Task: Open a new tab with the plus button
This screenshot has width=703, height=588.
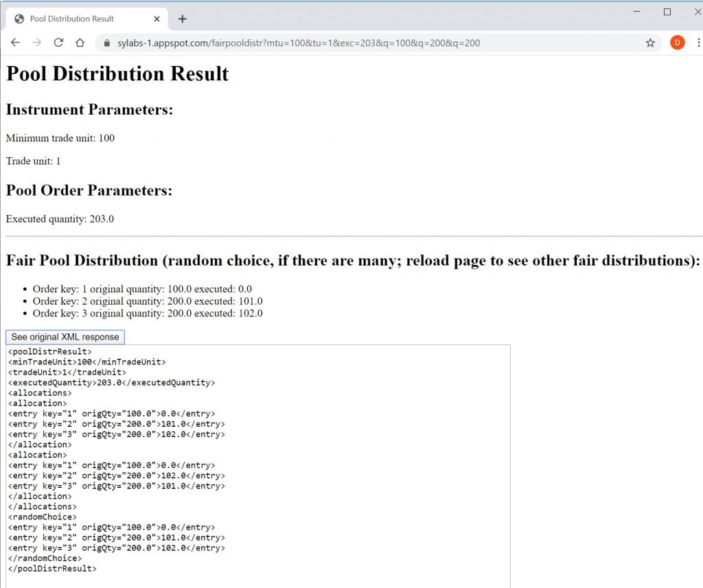Action: coord(182,19)
